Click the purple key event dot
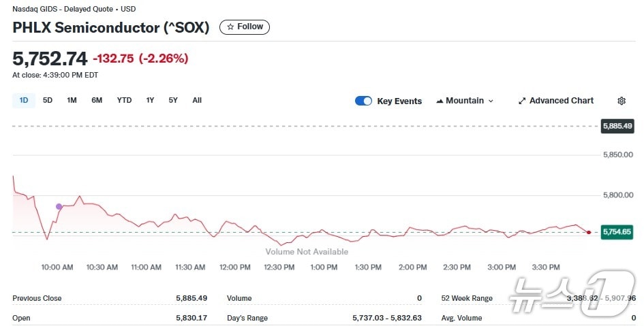Viewport: 644px width, 326px height. 59,206
